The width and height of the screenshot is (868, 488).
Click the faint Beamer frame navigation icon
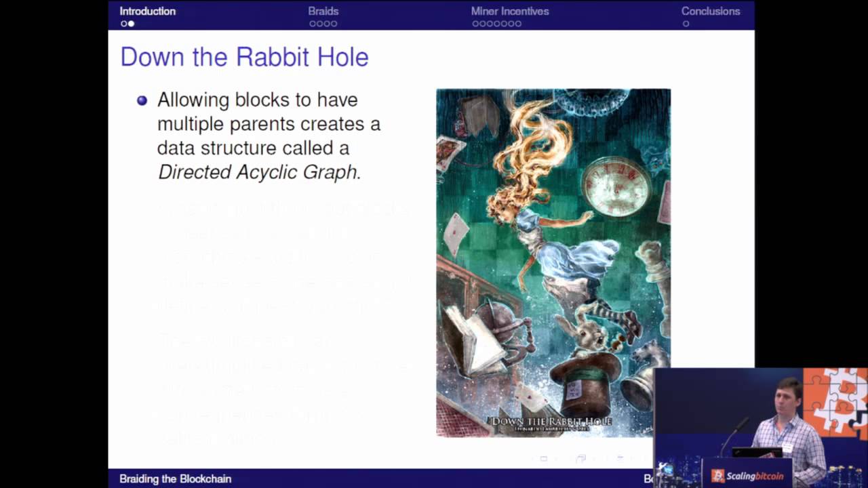tap(580, 459)
